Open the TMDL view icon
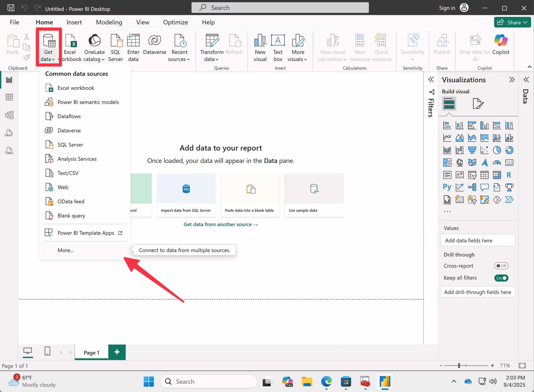The image size is (534, 392). [x=9, y=151]
